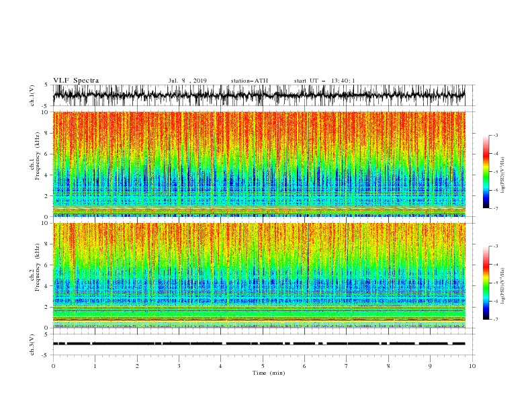Image resolution: width=532 pixels, height=411 pixels.
Task: Click the ch.1 voltage waveform trace
Action: tap(259, 95)
